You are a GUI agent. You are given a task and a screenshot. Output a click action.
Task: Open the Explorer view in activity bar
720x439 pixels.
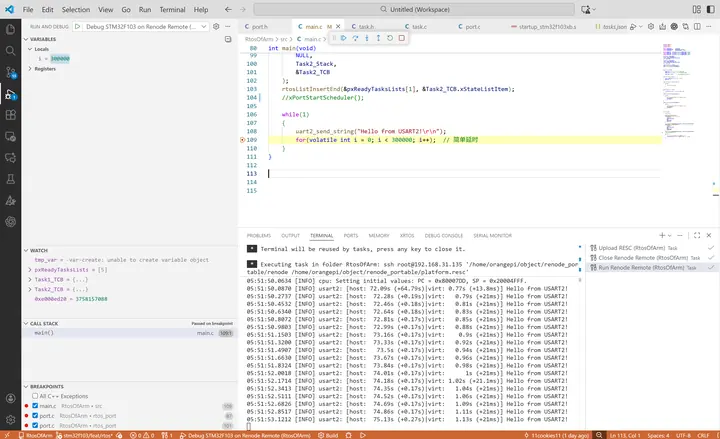point(10,28)
